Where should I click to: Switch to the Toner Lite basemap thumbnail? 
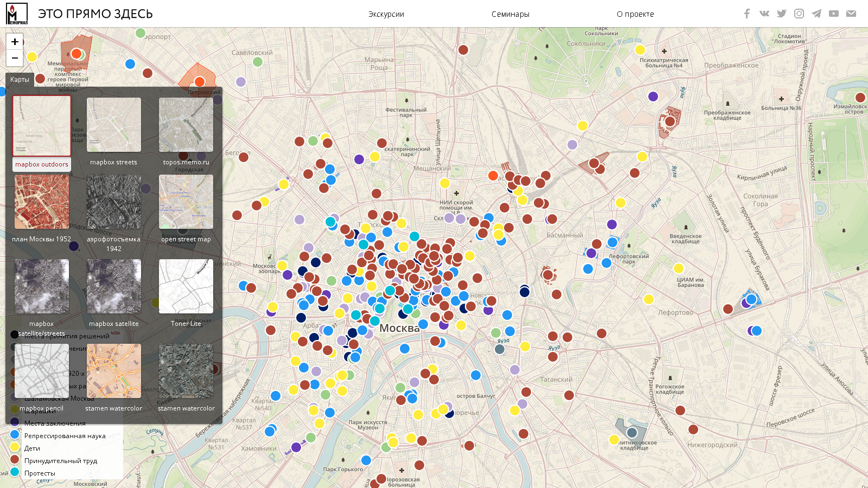click(186, 287)
